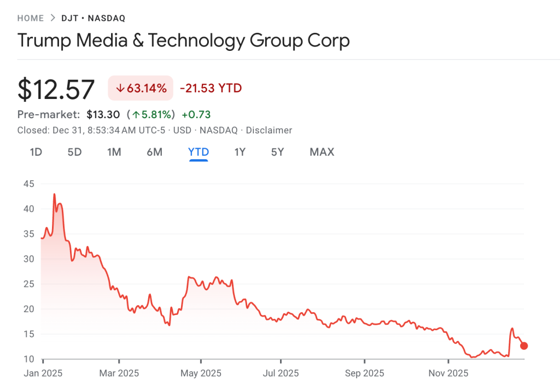Click the Nov 2025 axis label

tap(448, 373)
